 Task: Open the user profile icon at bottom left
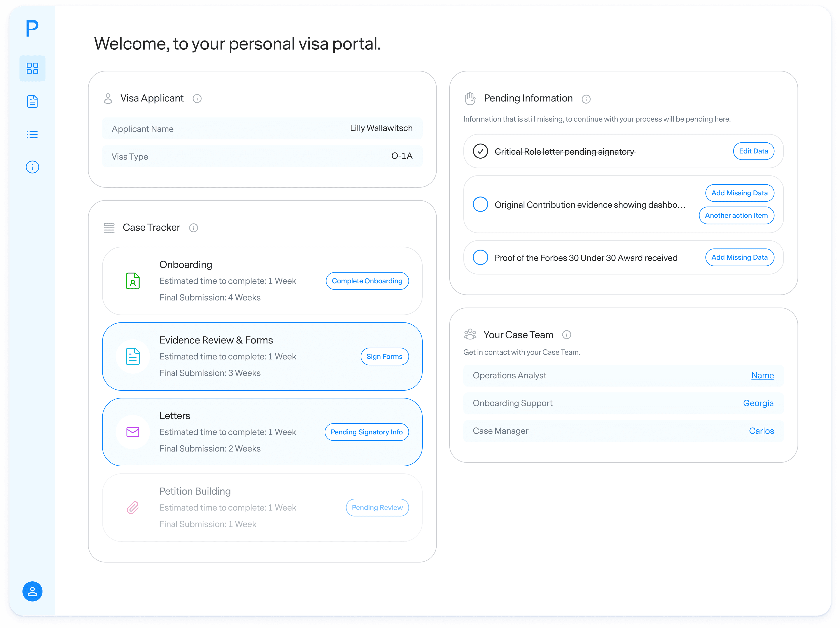(32, 591)
